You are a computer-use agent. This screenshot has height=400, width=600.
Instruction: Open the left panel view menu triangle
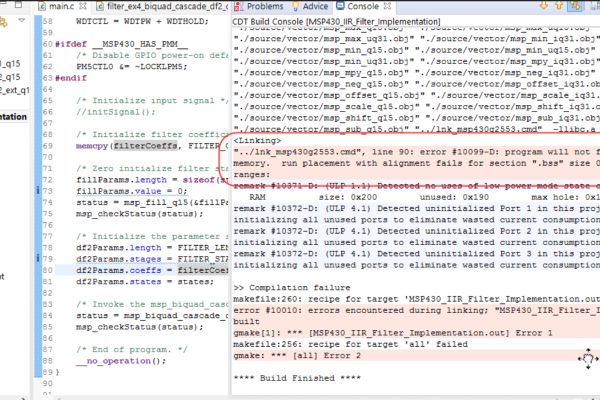pos(21,20)
